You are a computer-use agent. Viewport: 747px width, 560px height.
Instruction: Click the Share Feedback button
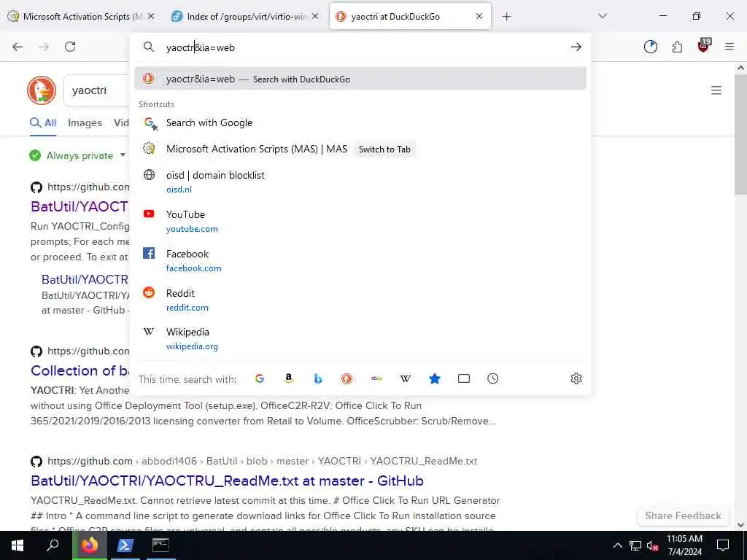(683, 516)
